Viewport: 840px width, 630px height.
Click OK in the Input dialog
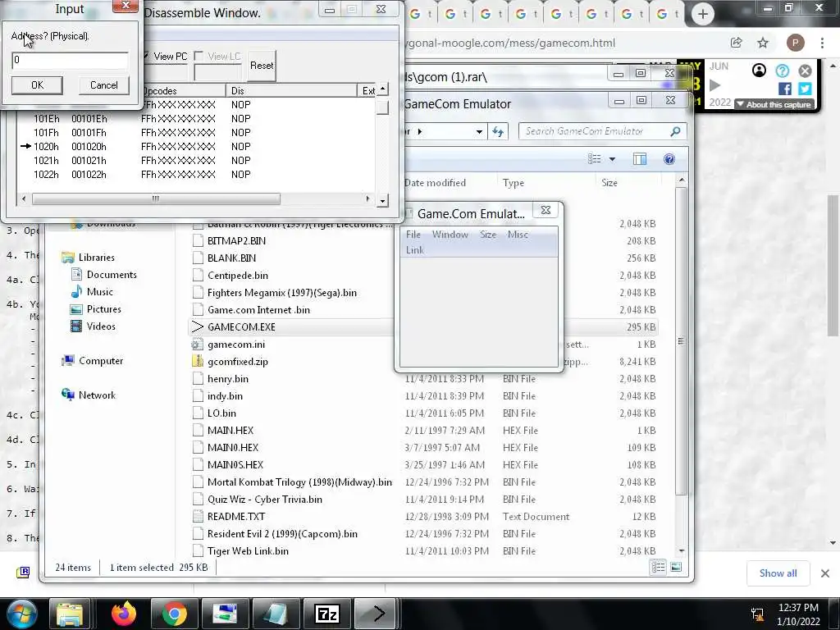[37, 85]
